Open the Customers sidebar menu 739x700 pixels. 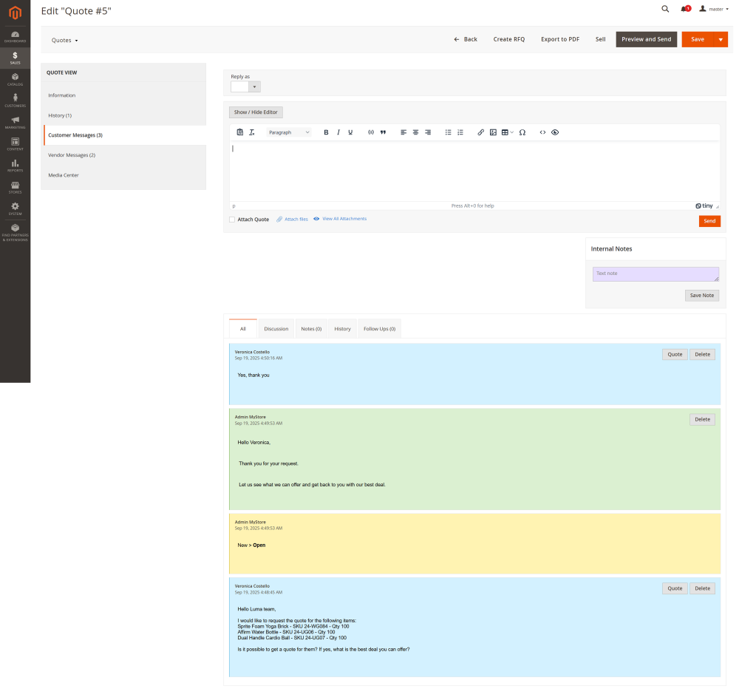[15, 101]
